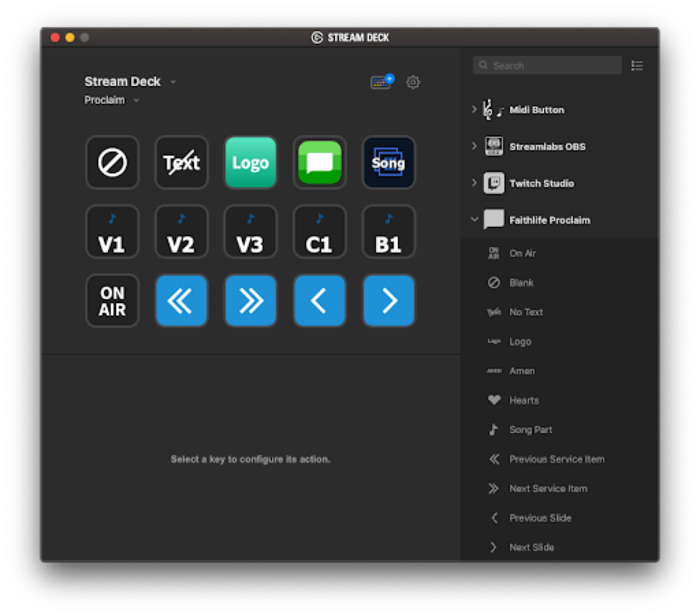The height and width of the screenshot is (616, 700).
Task: Select the On Air action label
Action: pos(523,253)
